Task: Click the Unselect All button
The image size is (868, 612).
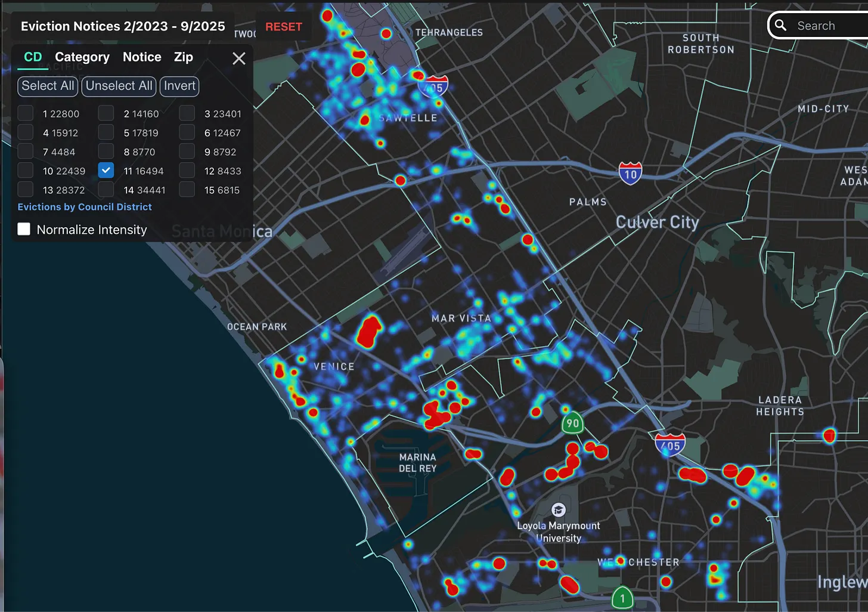Action: point(119,86)
